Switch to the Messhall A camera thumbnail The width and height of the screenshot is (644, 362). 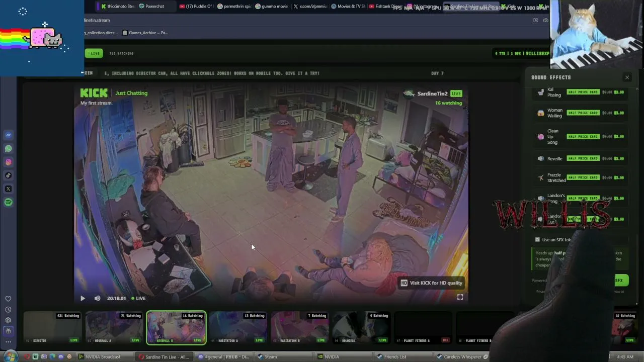[x=114, y=328]
